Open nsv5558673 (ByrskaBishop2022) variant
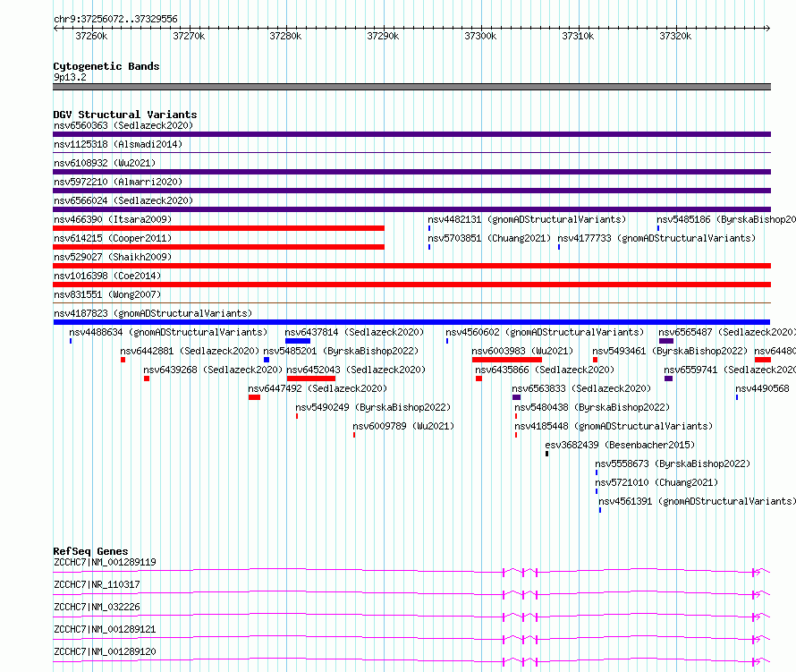This screenshot has width=796, height=672. [673, 464]
